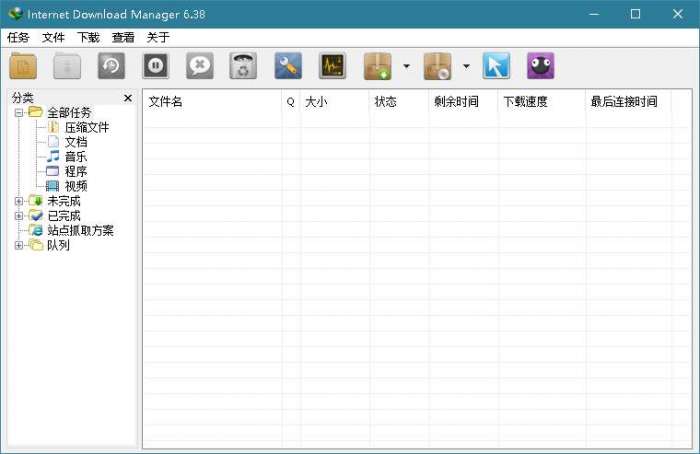Click the Stop queue box icon
Screen dimensions: 700x454
(x=438, y=66)
